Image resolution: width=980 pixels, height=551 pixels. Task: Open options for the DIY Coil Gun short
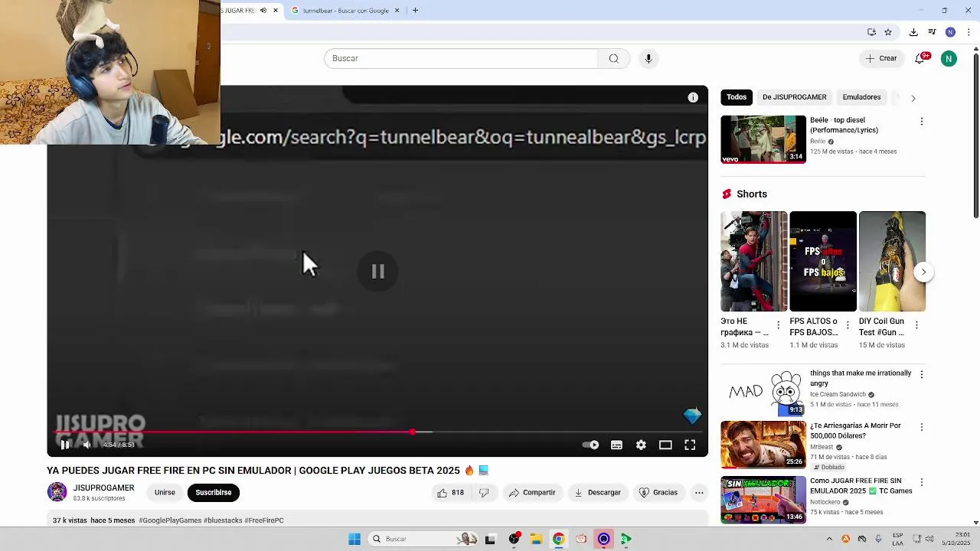(x=916, y=325)
